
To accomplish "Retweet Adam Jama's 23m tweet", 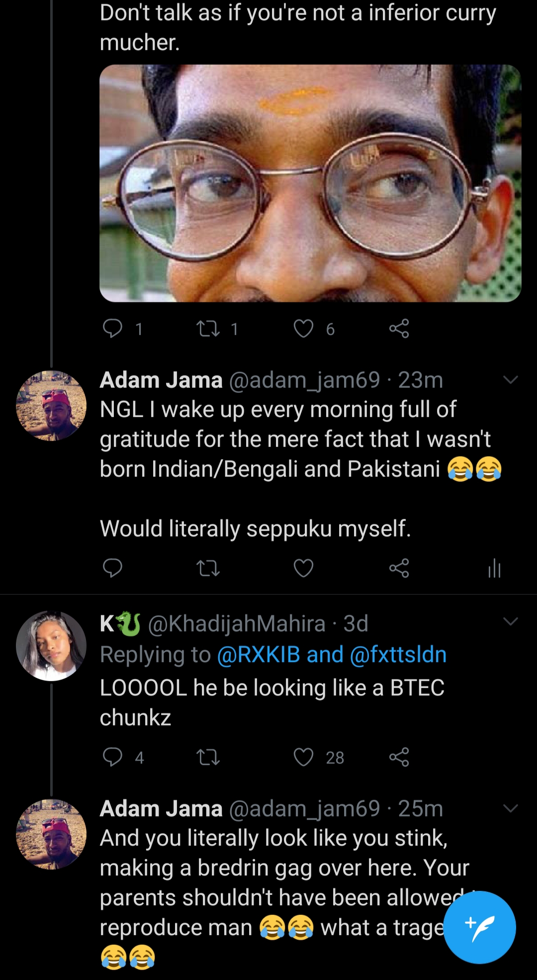I will (x=208, y=568).
